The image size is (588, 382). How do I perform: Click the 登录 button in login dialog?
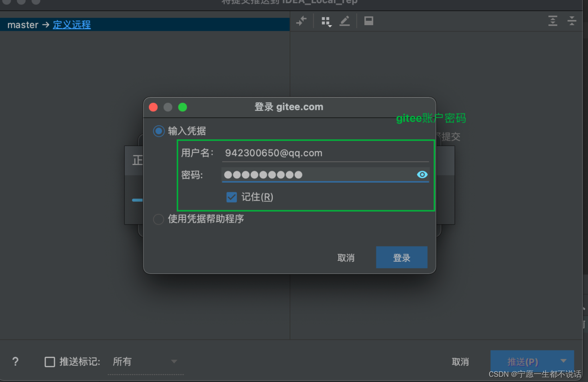click(x=402, y=258)
